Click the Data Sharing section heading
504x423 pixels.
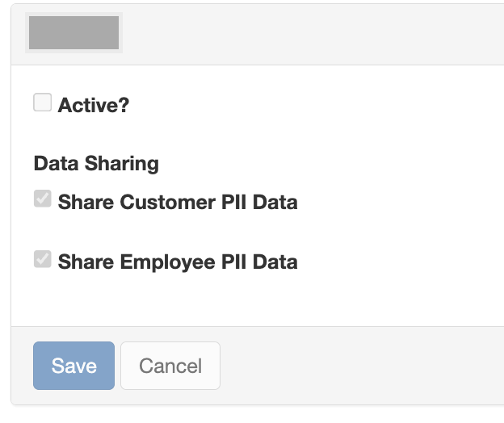[x=96, y=164]
